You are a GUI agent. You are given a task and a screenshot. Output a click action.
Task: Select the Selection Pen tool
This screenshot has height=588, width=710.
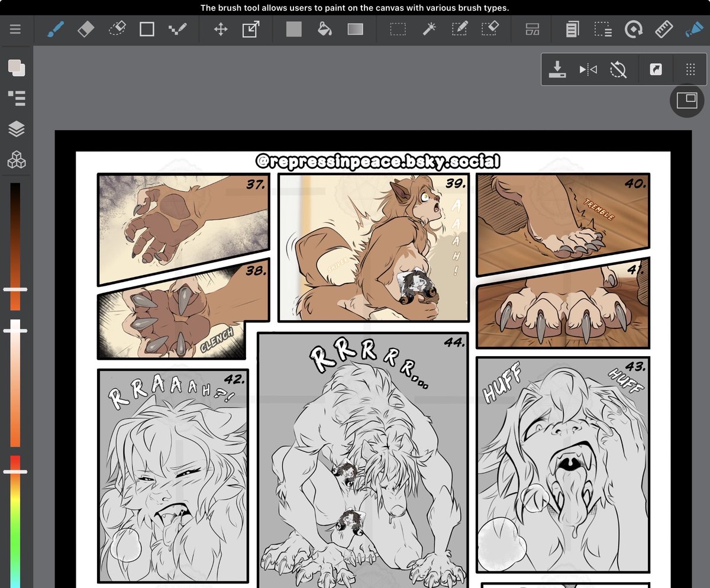click(x=460, y=29)
